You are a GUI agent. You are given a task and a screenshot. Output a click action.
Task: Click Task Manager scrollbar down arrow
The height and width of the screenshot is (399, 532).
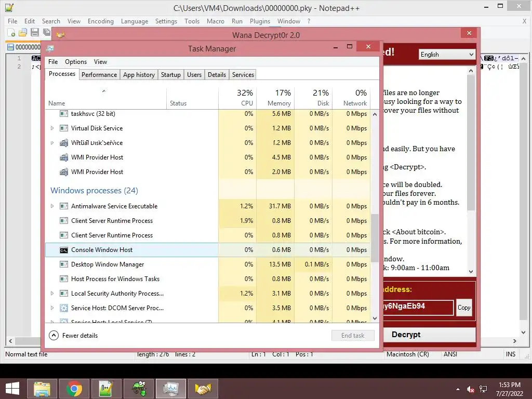coord(375,318)
